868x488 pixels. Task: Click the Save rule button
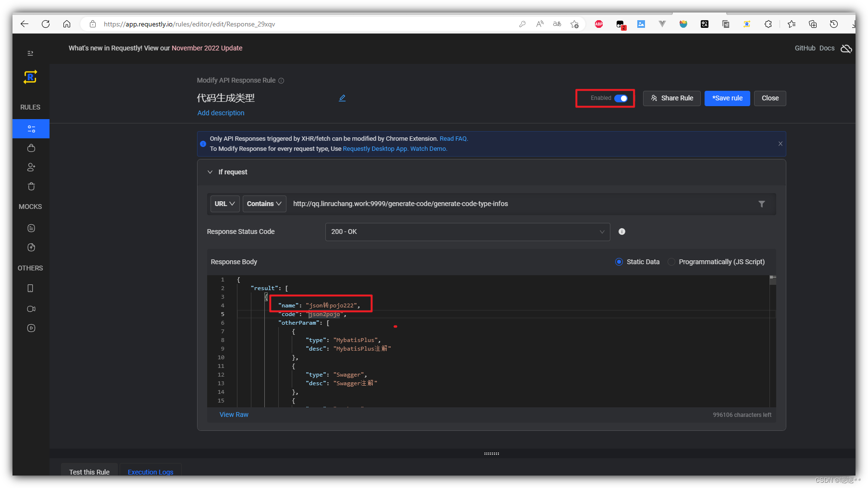(727, 98)
